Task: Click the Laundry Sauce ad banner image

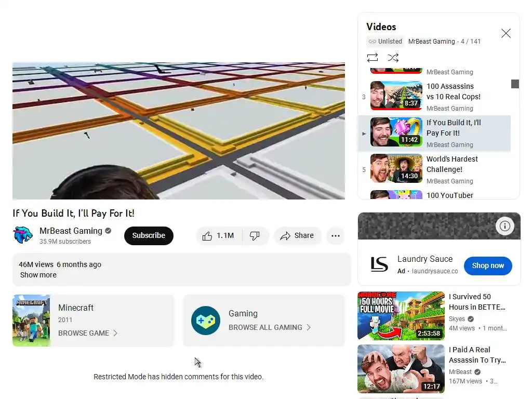Action: tap(439, 226)
